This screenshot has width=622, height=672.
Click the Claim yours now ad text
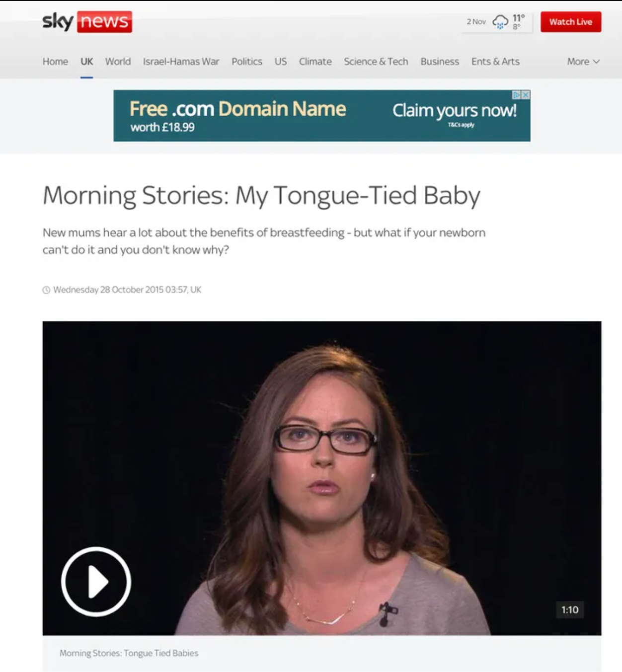[x=455, y=110]
